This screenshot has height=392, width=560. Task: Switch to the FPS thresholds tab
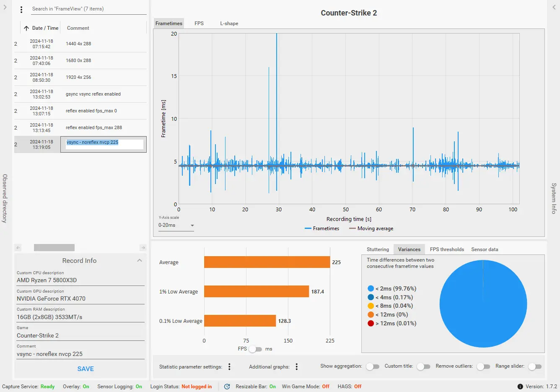pos(447,249)
